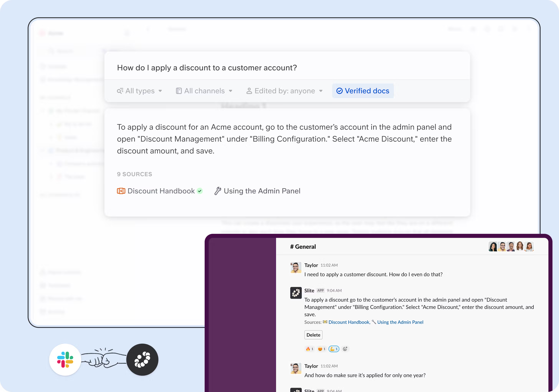559x392 pixels.
Task: Expand the All channels dropdown
Action: coord(204,91)
